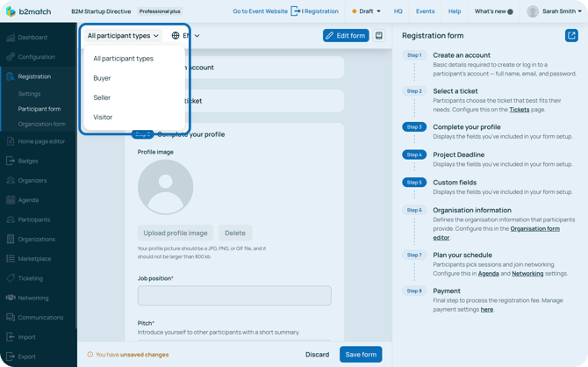Open registration Settings sub-item
Screen dimensions: 588x367
click(x=29, y=94)
